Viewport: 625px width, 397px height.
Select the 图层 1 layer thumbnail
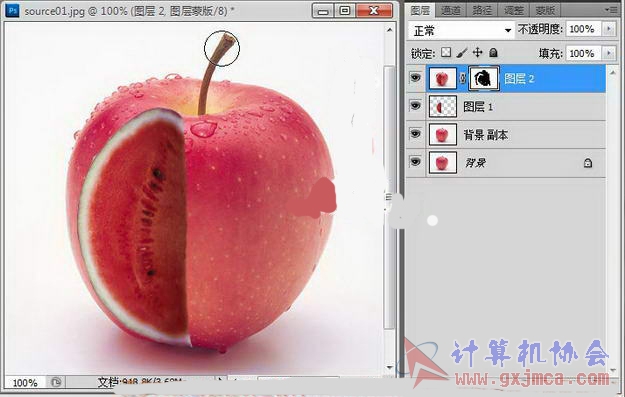click(442, 106)
